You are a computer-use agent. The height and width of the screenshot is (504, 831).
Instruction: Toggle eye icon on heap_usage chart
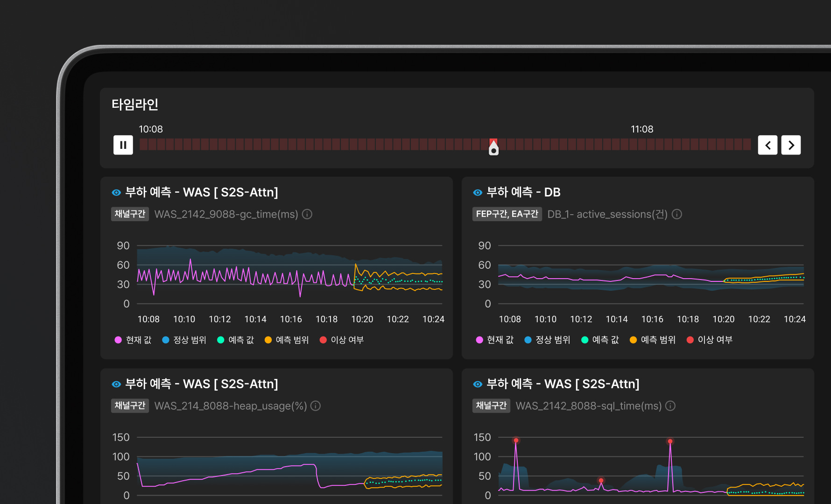click(x=116, y=384)
